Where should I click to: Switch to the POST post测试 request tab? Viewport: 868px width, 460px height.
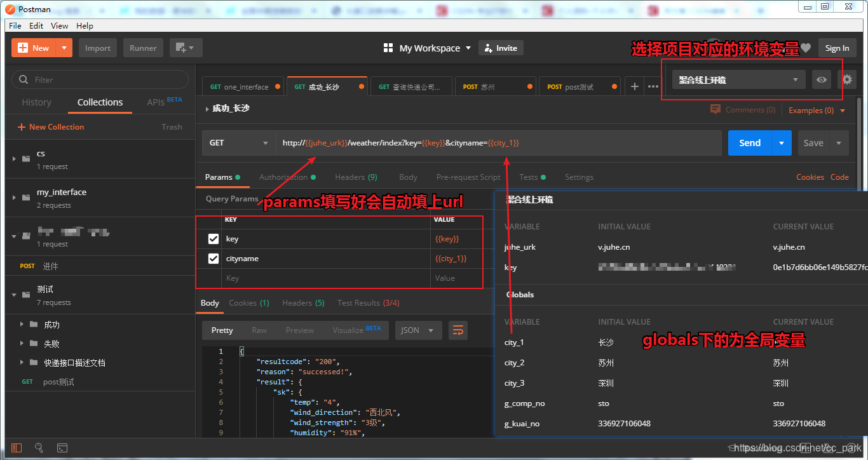click(579, 87)
